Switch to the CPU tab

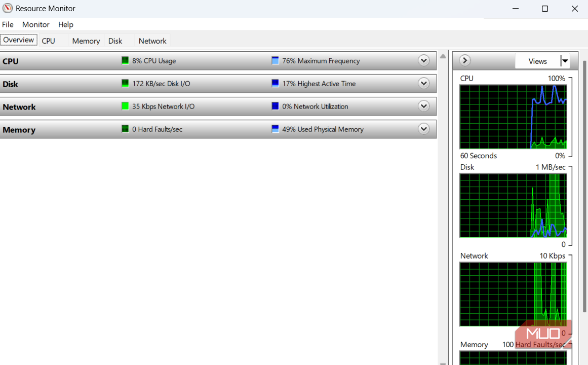49,41
